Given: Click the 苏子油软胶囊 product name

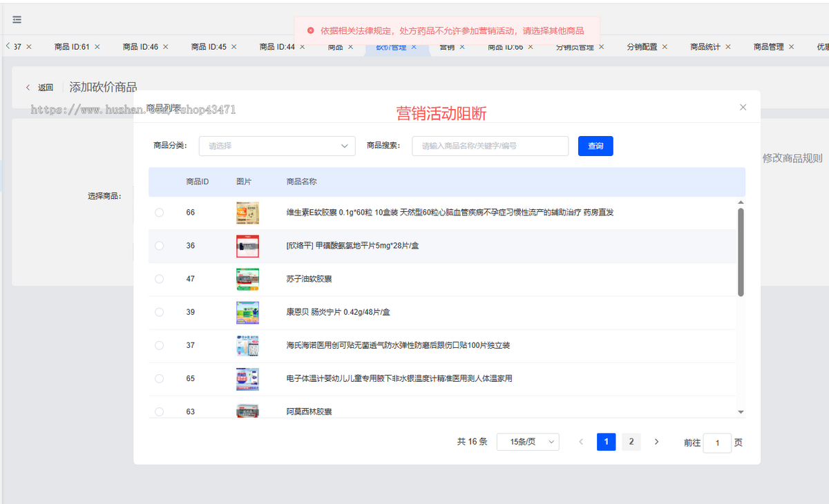Looking at the screenshot, I should click(x=309, y=279).
